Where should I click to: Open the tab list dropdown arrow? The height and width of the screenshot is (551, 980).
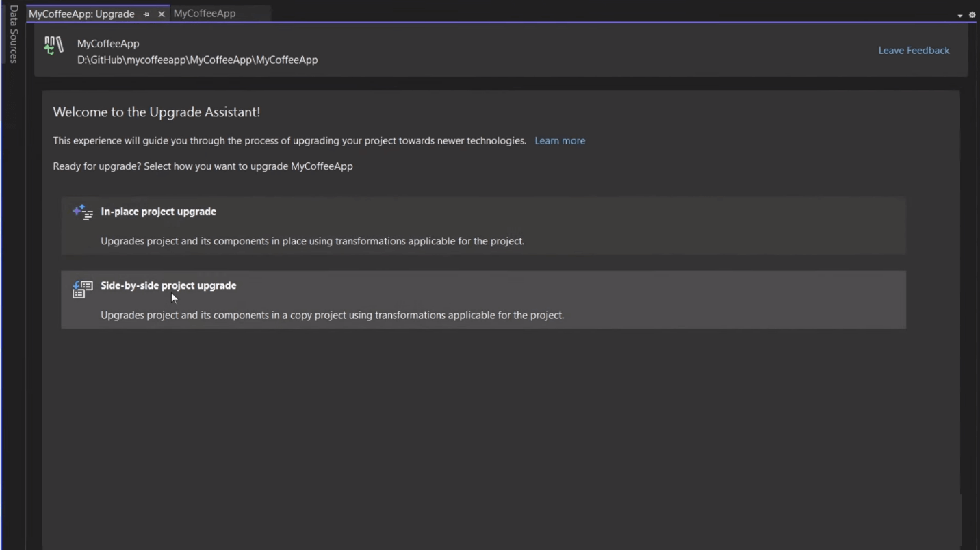960,15
